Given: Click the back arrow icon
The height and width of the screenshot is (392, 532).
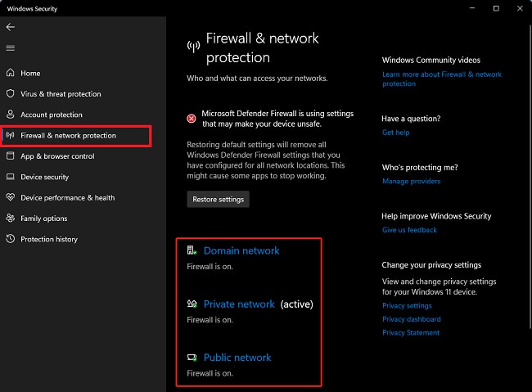Looking at the screenshot, I should 11,27.
